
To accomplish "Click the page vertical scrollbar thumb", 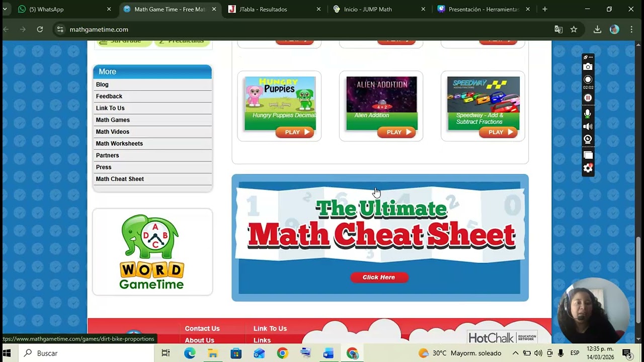I will tap(639, 279).
